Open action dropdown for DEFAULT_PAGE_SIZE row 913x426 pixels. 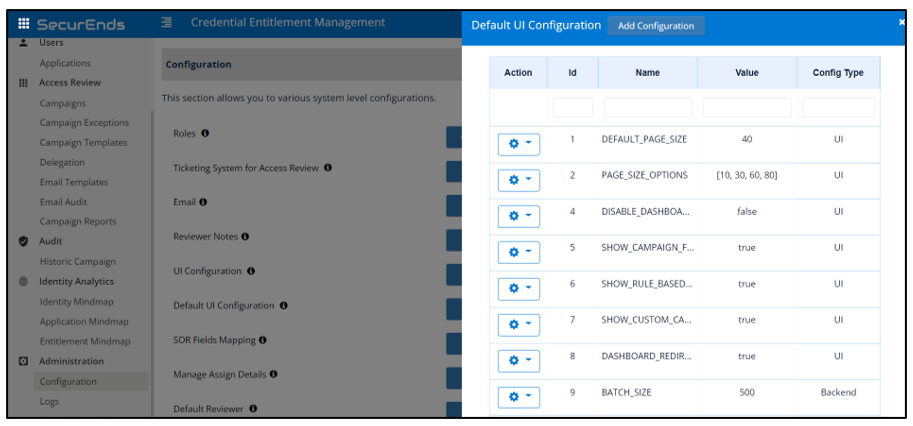click(x=518, y=143)
